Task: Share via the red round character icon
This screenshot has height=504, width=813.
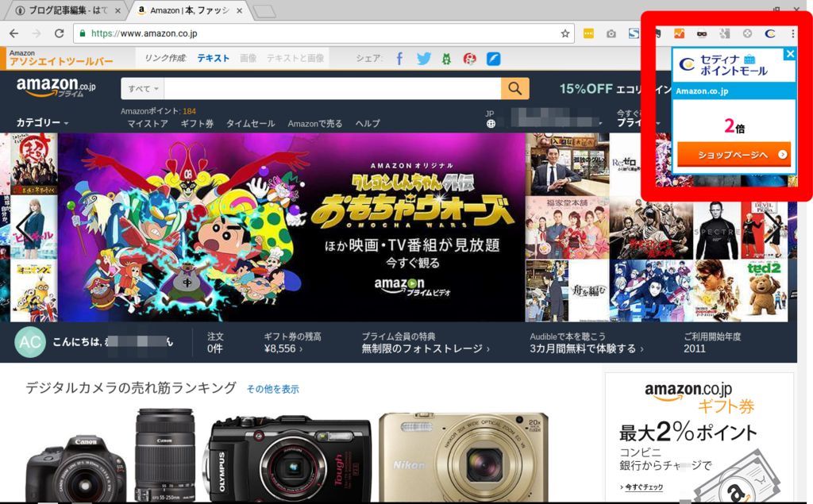Action: pyautogui.click(x=470, y=59)
